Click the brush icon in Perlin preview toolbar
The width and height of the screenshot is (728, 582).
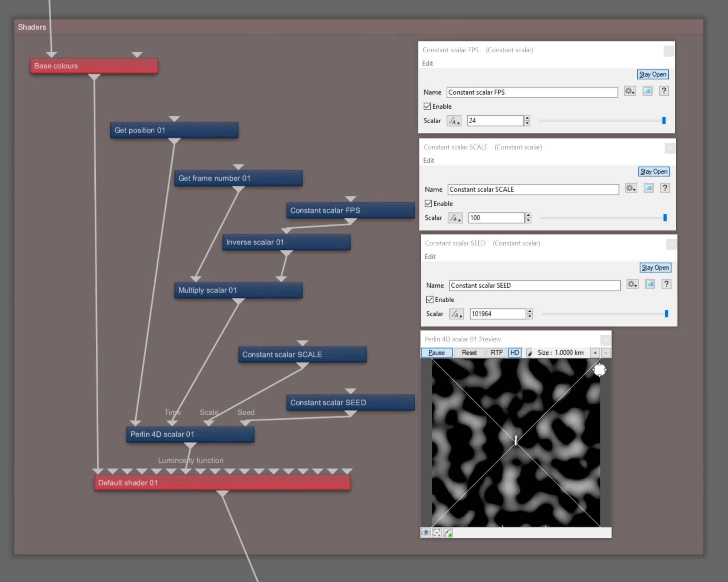(x=530, y=353)
